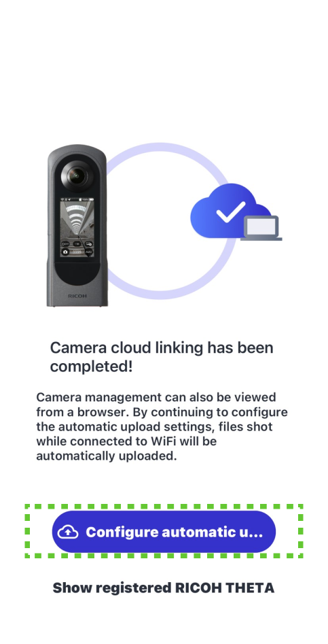The image size is (328, 644).
Task: Tap the RICOH THETA camera lens
Action: (76, 175)
